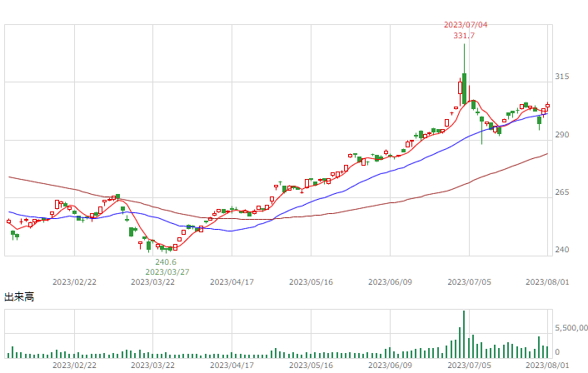Click the 290 price axis label
This screenshot has width=588, height=373.
(561, 135)
